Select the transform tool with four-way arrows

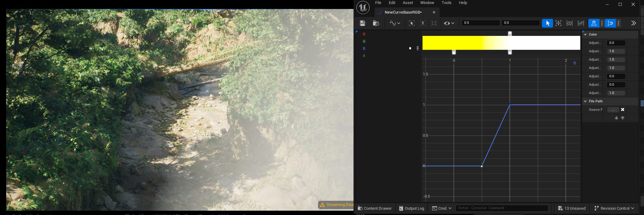[x=558, y=23]
